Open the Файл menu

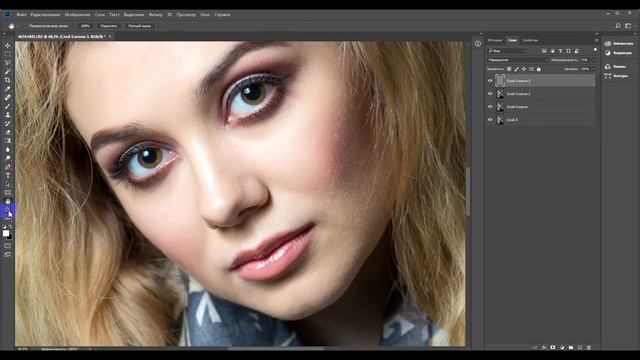pyautogui.click(x=22, y=15)
